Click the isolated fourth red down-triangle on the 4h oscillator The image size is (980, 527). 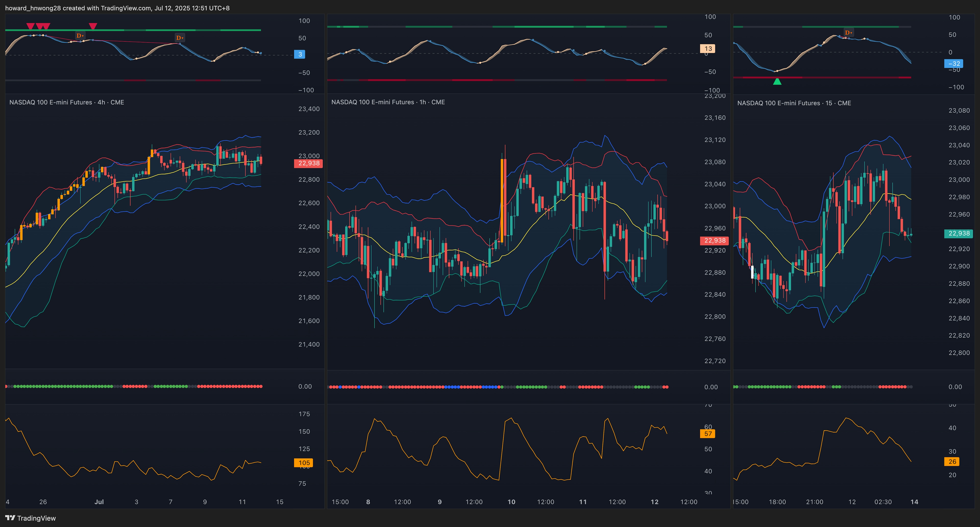pyautogui.click(x=93, y=26)
